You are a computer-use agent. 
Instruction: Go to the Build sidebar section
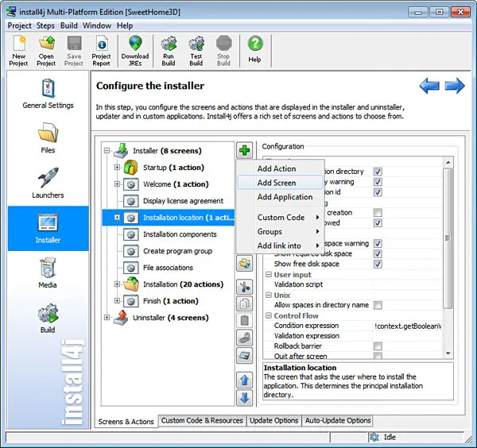point(48,318)
